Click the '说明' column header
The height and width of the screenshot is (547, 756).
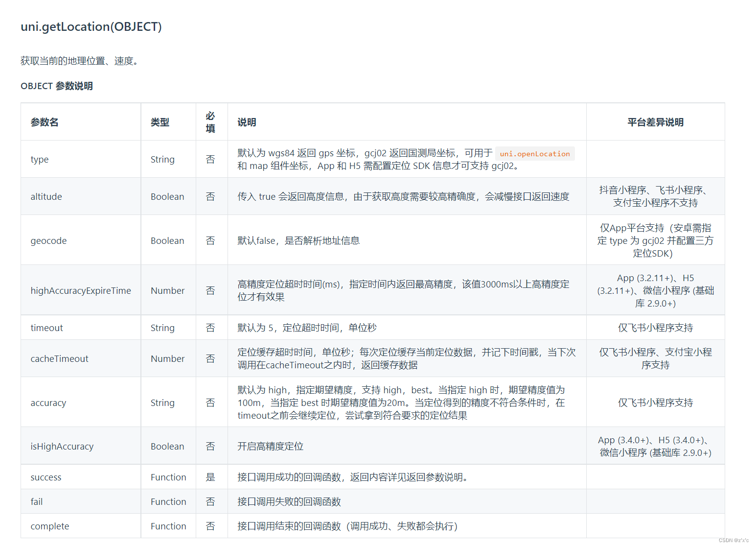click(x=247, y=122)
